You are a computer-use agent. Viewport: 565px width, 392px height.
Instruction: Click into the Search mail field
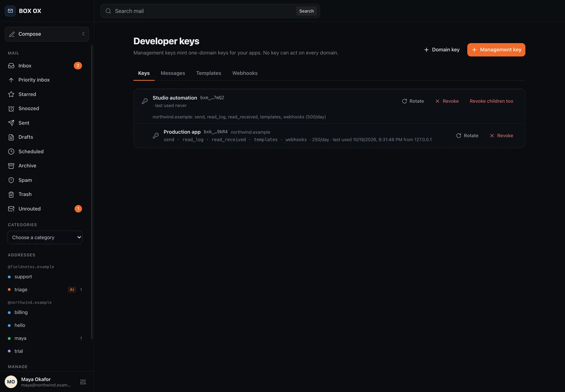click(203, 11)
